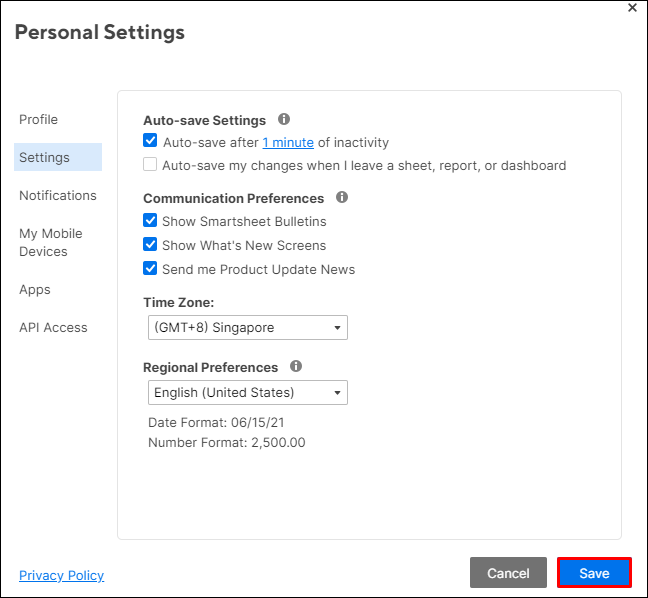Image resolution: width=648 pixels, height=598 pixels.
Task: Open My Mobile Devices section
Action: 51,242
